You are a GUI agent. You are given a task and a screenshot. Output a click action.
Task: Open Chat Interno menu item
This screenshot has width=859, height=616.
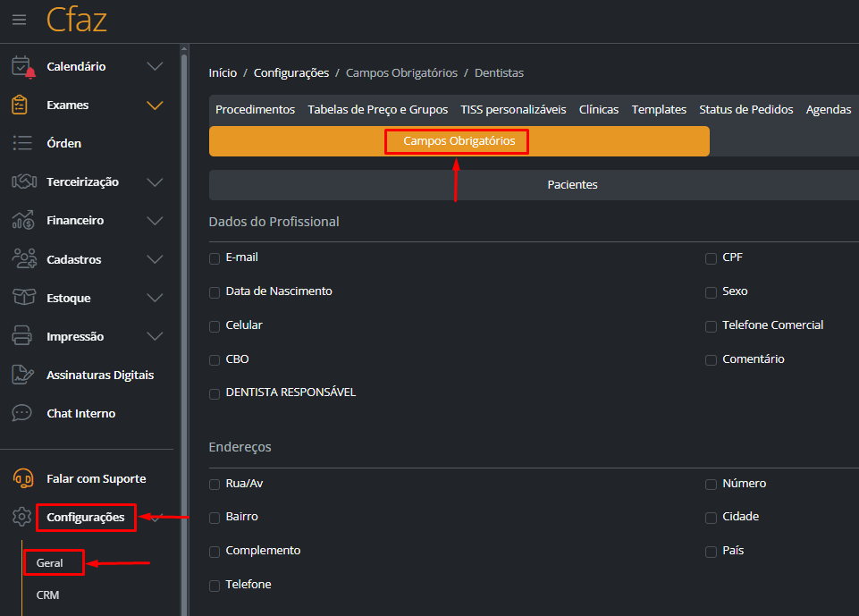coord(81,413)
